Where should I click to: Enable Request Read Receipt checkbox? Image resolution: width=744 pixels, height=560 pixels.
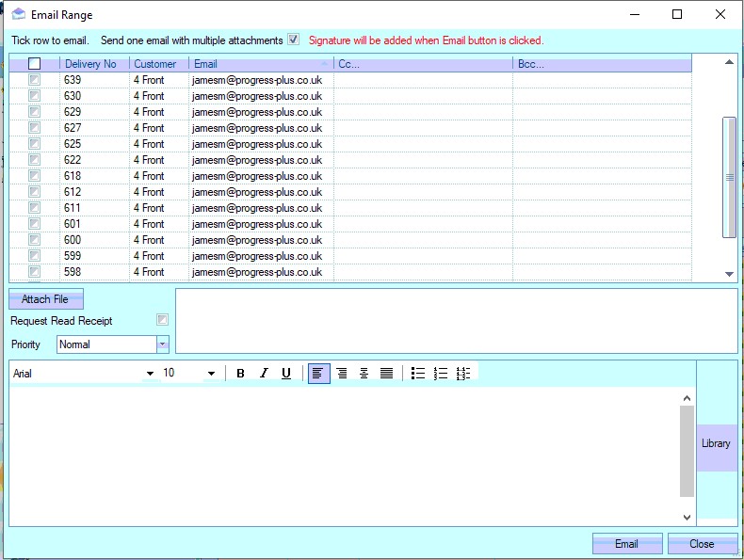[x=163, y=321]
